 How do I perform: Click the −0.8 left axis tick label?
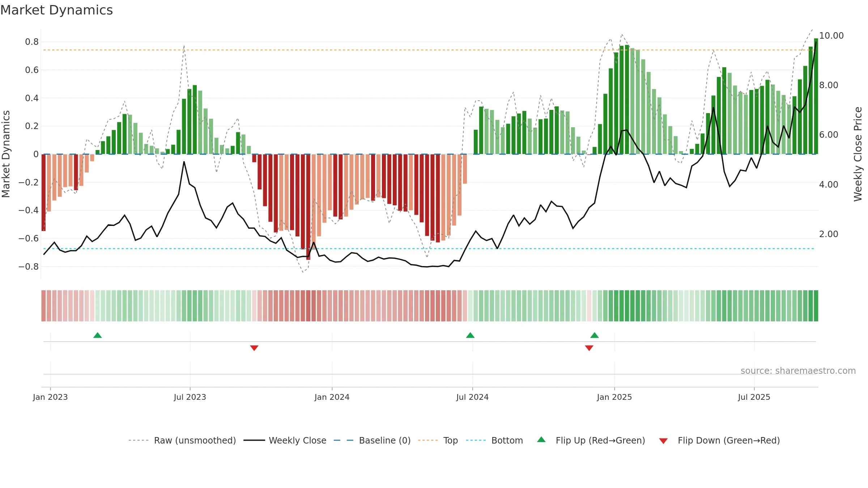(x=29, y=267)
